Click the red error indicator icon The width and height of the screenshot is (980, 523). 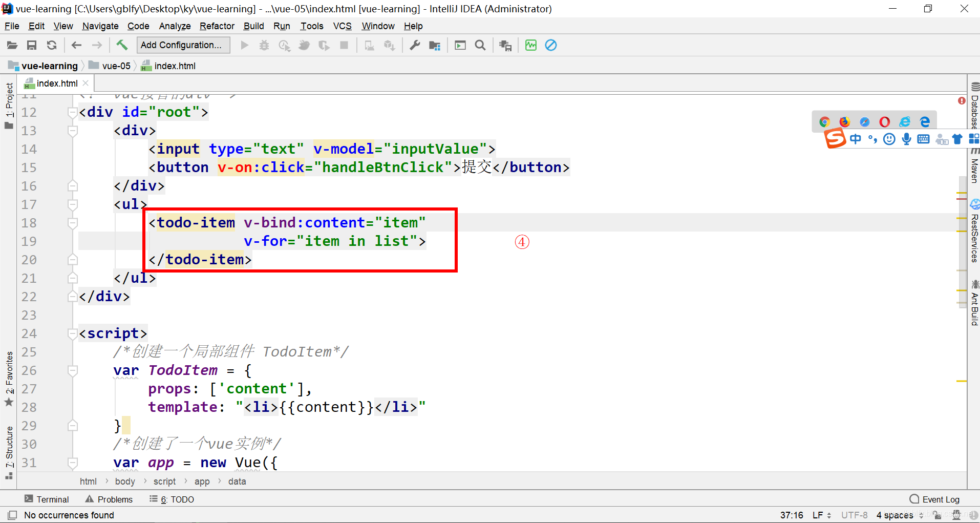(x=962, y=101)
